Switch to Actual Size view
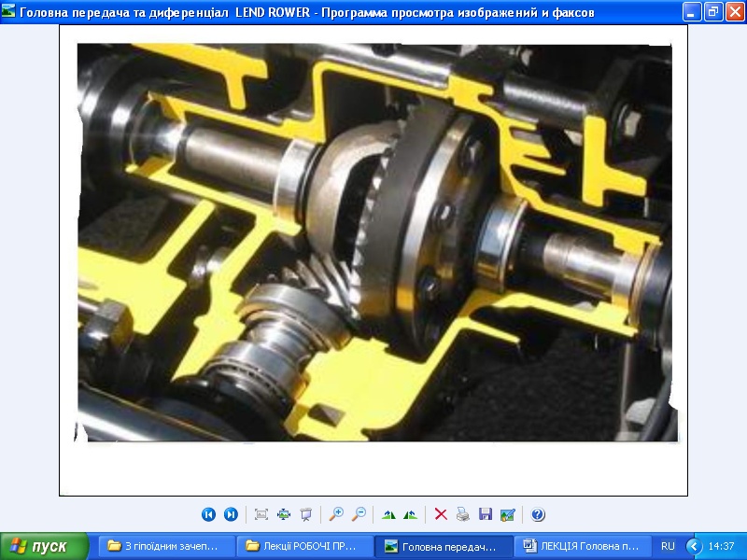This screenshot has width=747, height=560. (284, 514)
